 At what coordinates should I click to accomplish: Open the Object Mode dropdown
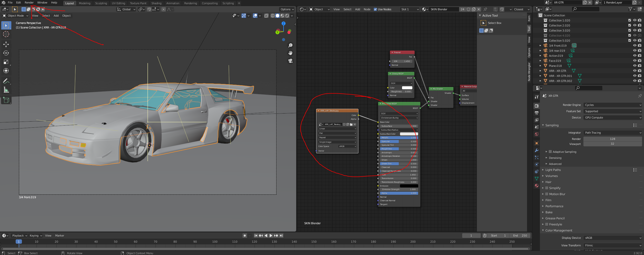[x=15, y=16]
